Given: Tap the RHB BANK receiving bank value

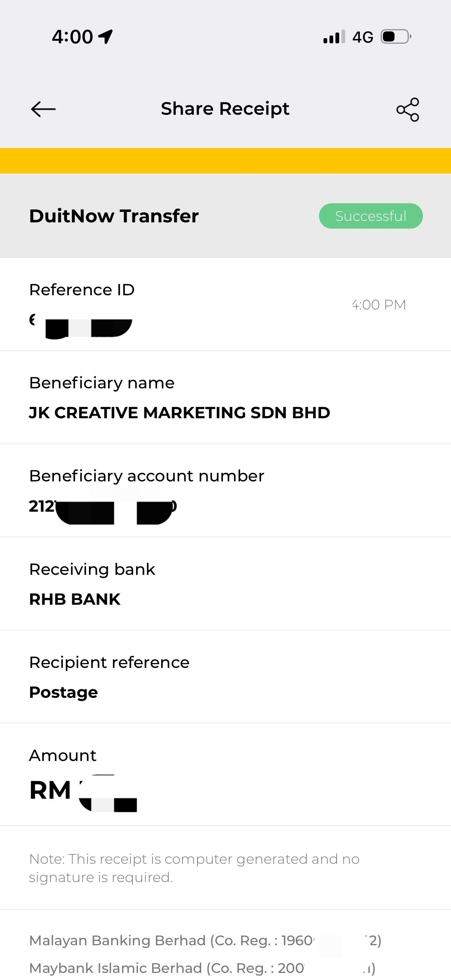Looking at the screenshot, I should [74, 599].
